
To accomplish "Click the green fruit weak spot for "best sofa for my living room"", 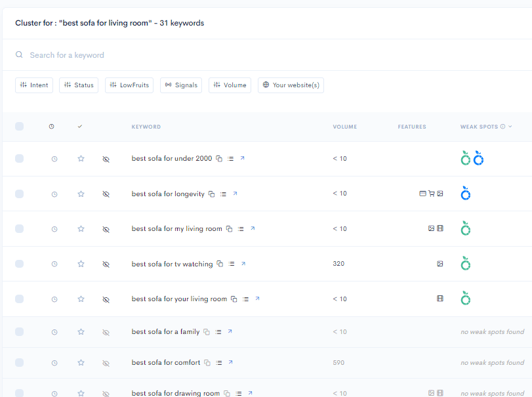I will 465,228.
